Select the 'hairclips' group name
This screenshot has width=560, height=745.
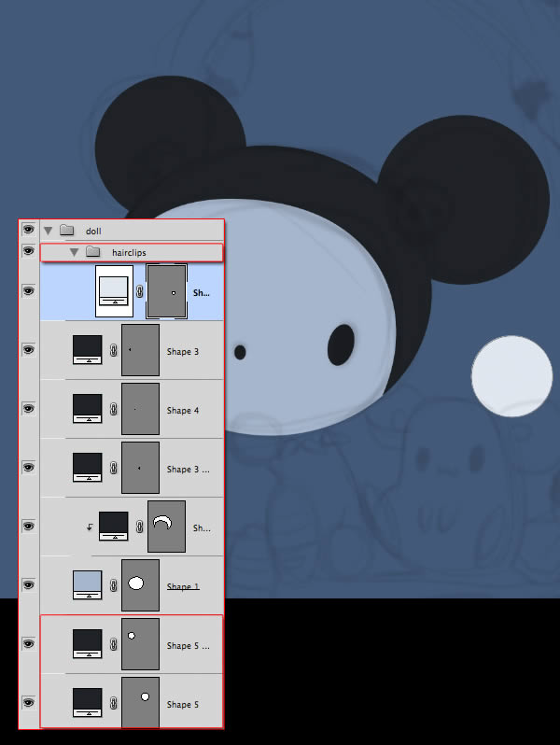(x=129, y=253)
